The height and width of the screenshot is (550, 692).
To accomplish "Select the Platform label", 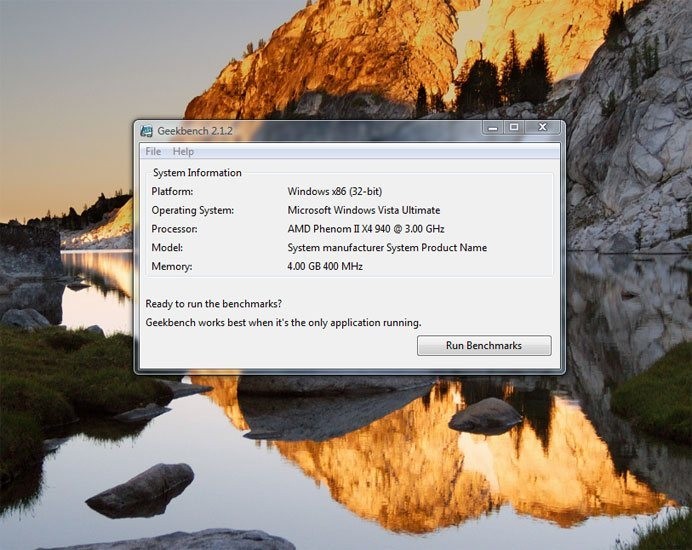I will (x=172, y=192).
